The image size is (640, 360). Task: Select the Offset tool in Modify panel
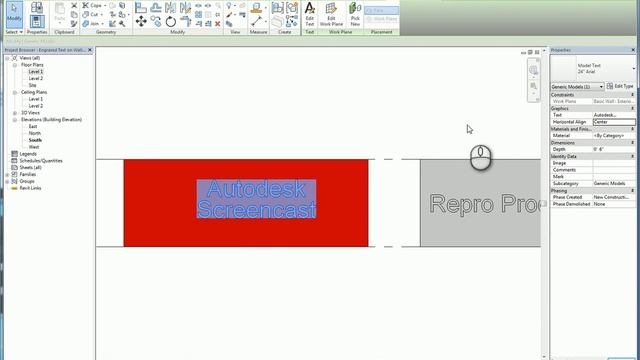point(156,7)
